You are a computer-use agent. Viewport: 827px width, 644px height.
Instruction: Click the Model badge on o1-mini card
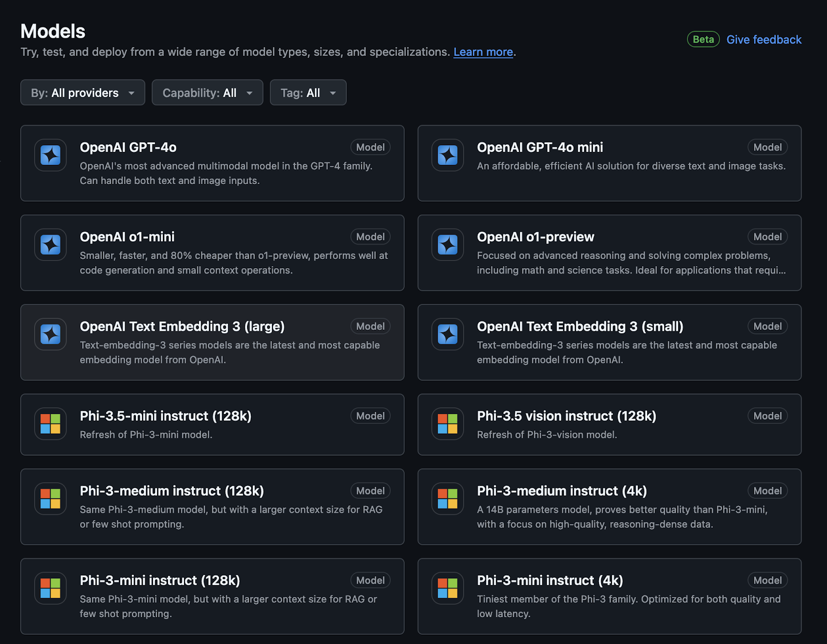[371, 237]
